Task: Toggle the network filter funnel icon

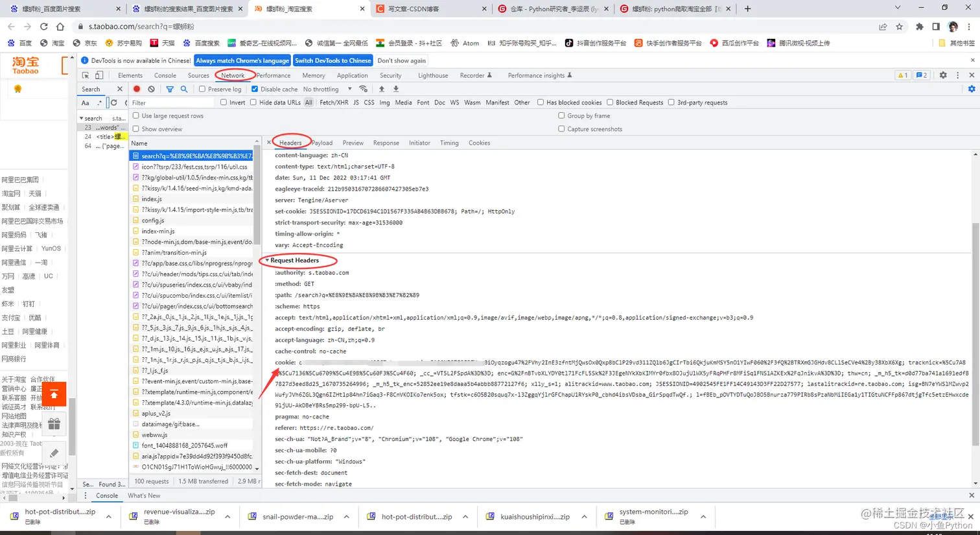Action: pos(170,89)
